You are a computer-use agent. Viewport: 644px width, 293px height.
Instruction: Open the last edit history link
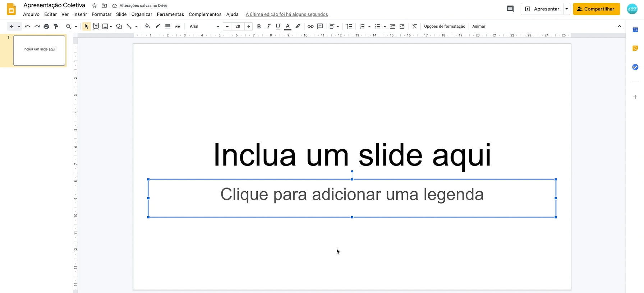pos(287,14)
